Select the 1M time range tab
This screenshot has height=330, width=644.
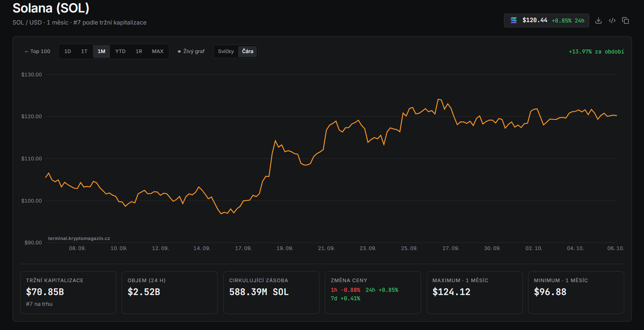(101, 51)
